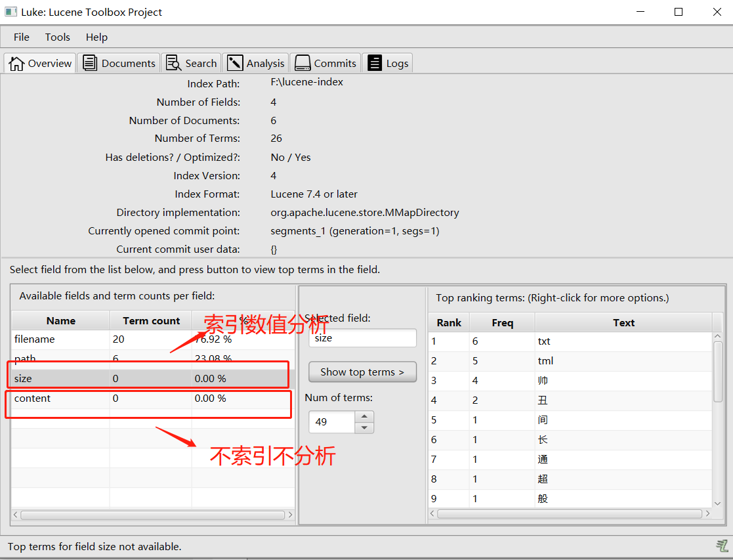Viewport: 733px width, 560px height.
Task: Select the term '般' row
Action: pyautogui.click(x=570, y=499)
